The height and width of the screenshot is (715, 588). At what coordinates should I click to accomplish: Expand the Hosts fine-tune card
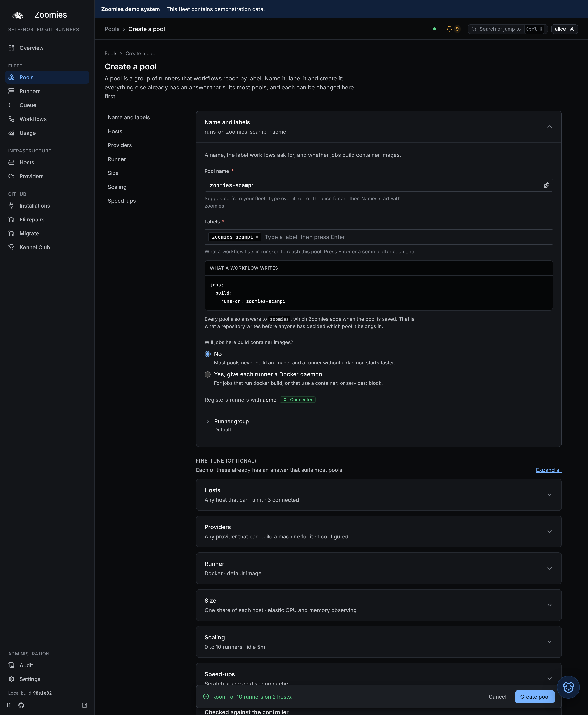[379, 495]
